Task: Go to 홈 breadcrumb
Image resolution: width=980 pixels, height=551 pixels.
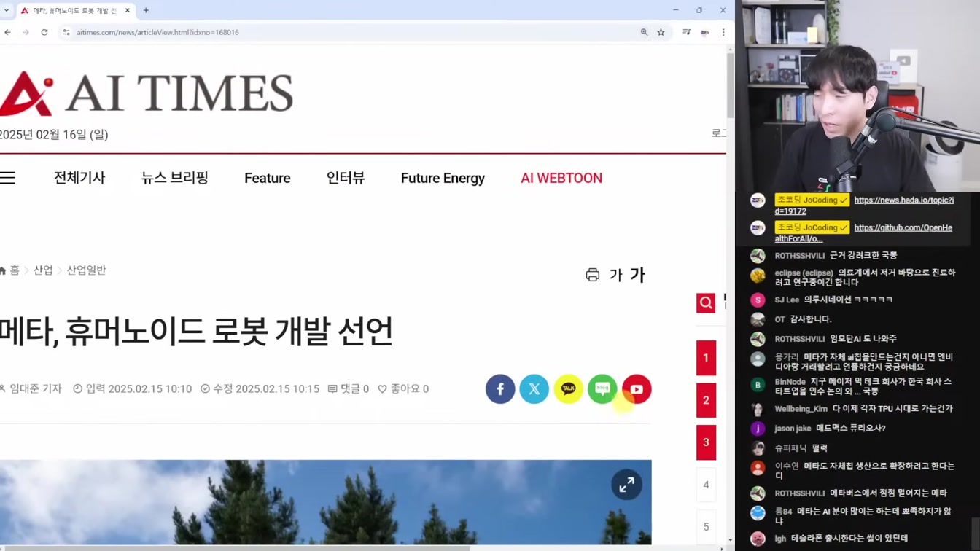Action: pos(10,270)
